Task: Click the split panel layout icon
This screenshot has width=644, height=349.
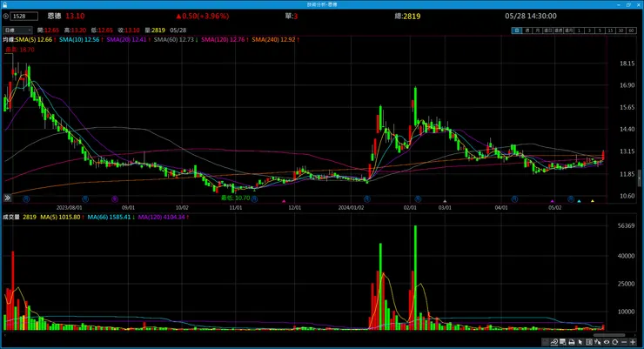Action: [589, 342]
